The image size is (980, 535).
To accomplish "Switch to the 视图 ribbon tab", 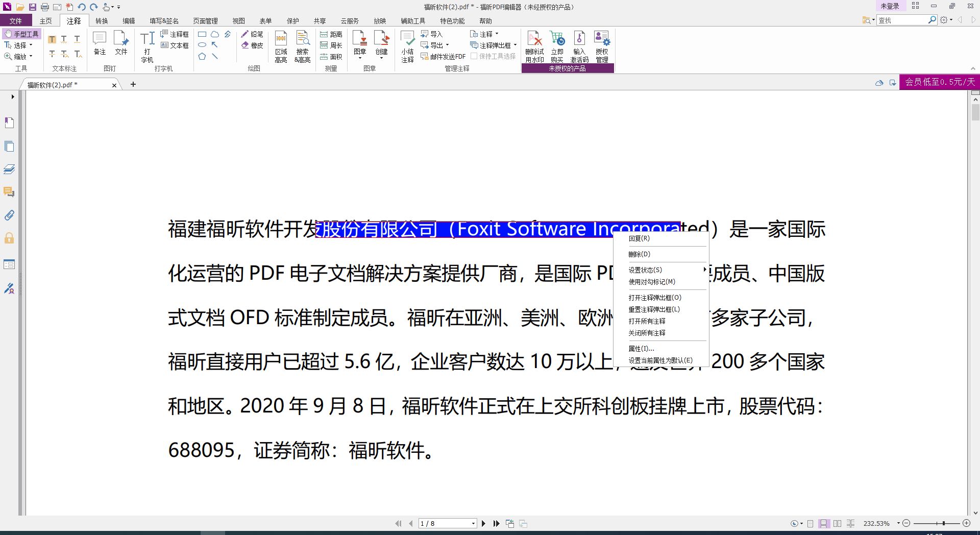I will (x=238, y=20).
